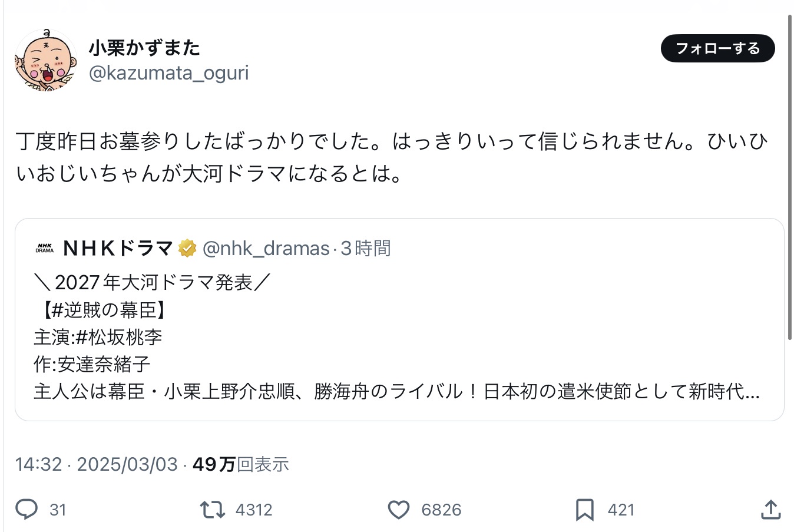Click the 小栗かずまた display name
This screenshot has height=532, width=794.
(144, 48)
